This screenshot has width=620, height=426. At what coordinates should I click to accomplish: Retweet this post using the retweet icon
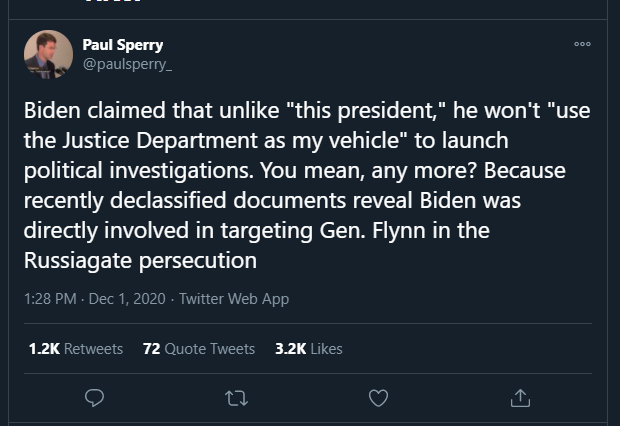tap(236, 398)
